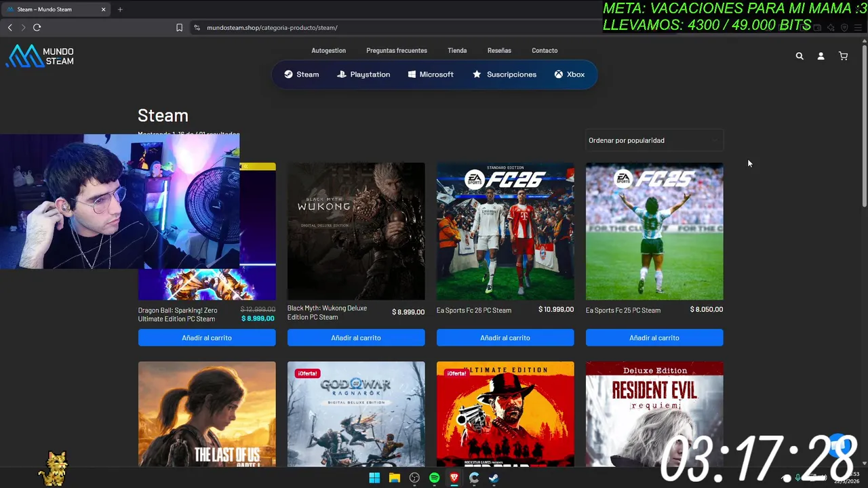Add Black Myth Wukong to cart
The width and height of the screenshot is (868, 488).
[x=356, y=338]
